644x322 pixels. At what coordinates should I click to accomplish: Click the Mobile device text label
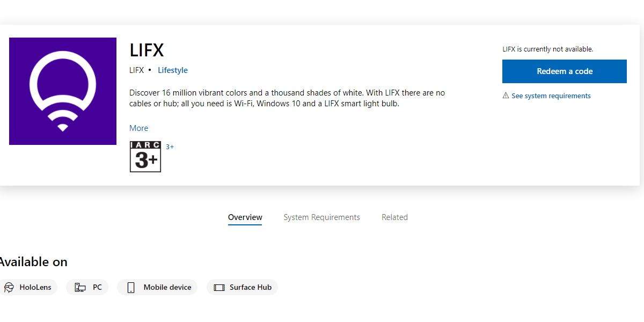[167, 288]
